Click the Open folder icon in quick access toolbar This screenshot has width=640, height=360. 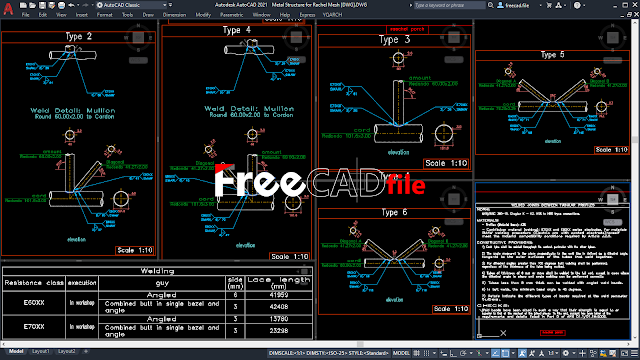(x=32, y=5)
